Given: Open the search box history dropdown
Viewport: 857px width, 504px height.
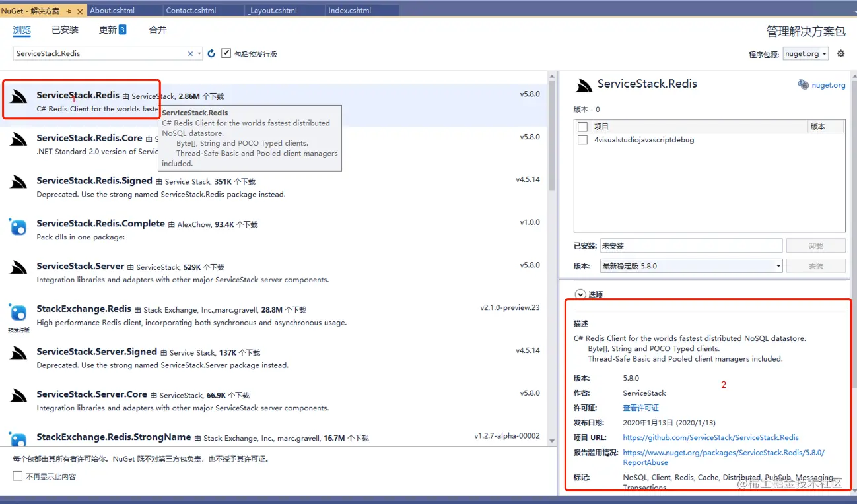Looking at the screenshot, I should click(x=199, y=54).
